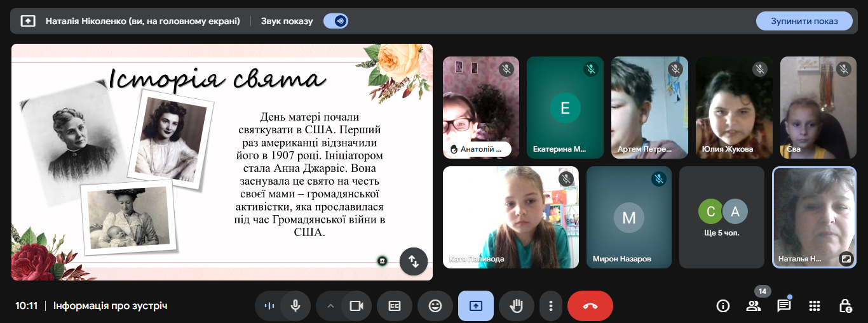This screenshot has width=868, height=323.
Task: Toggle the microphone button in bottom bar
Action: coord(295,306)
